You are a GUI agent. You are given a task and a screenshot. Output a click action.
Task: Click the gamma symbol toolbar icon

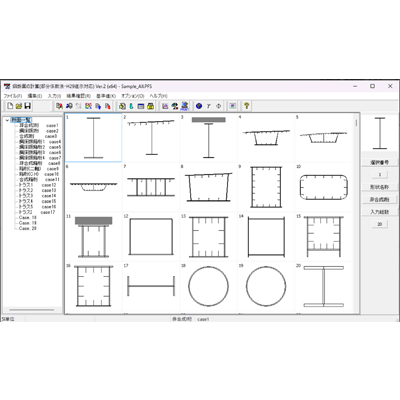coord(209,106)
